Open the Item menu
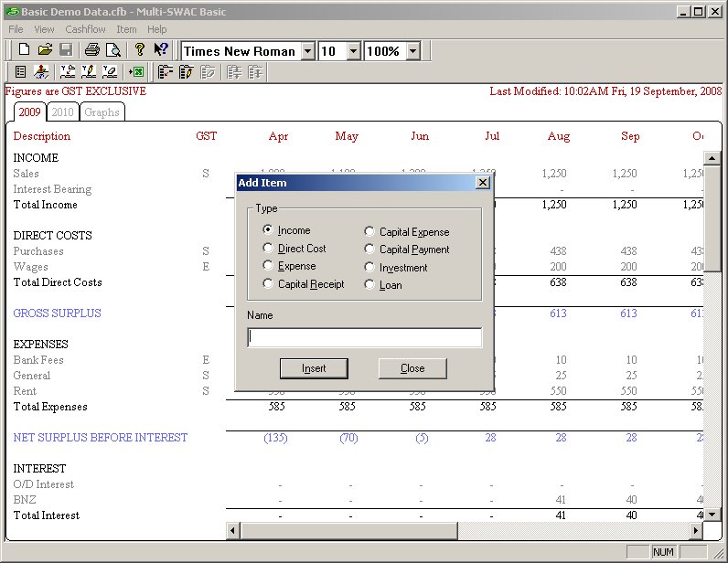Viewport: 728px width, 563px height. coord(126,29)
